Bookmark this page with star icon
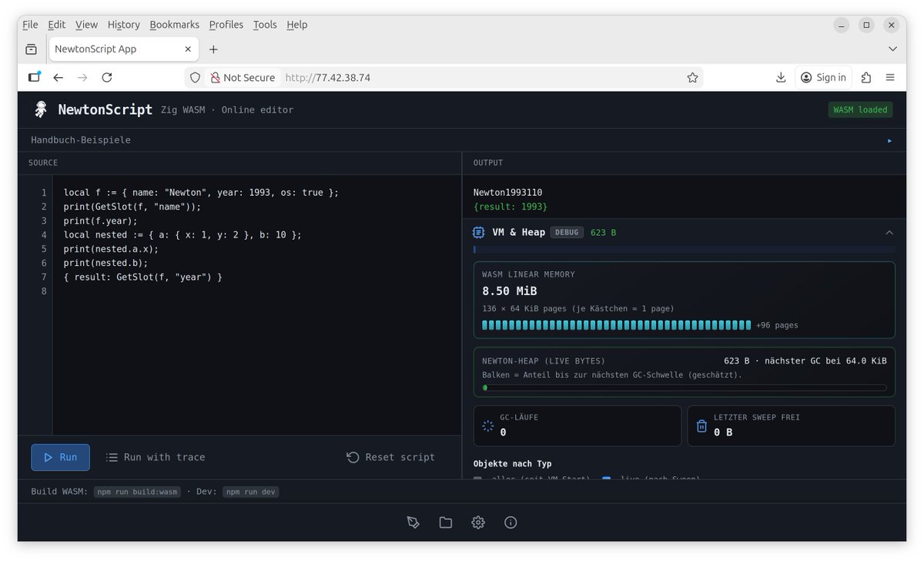 click(692, 77)
